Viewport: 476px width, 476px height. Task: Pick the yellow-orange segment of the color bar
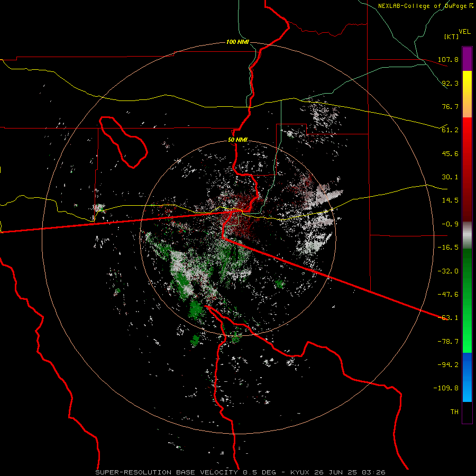[x=467, y=94]
